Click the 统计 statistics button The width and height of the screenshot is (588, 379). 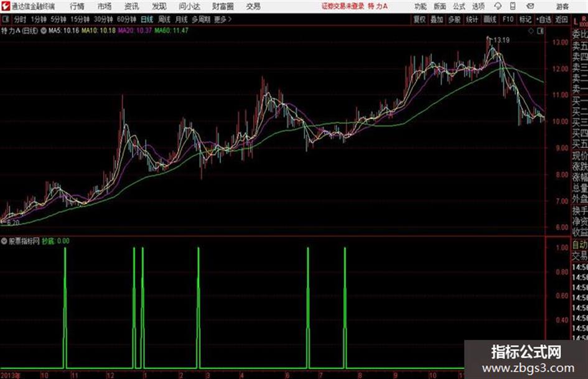472,19
